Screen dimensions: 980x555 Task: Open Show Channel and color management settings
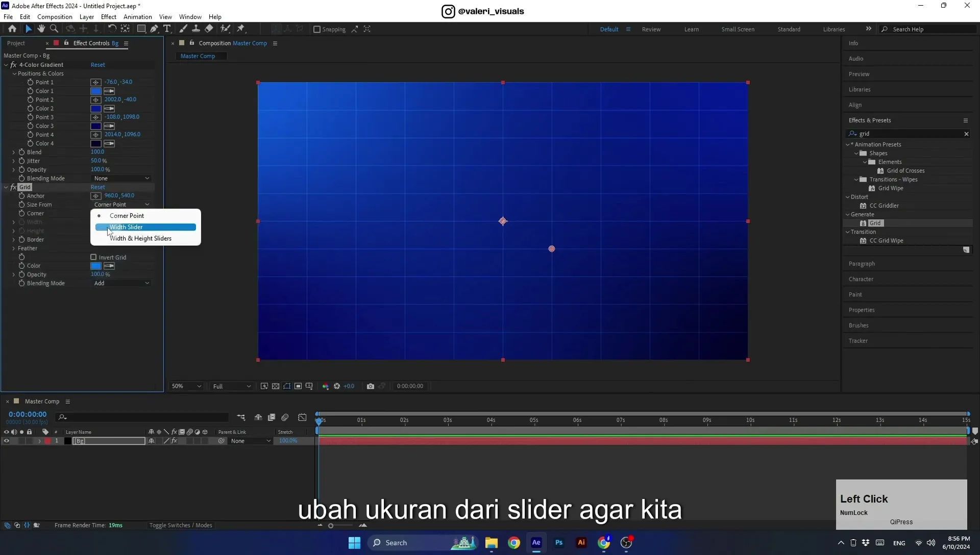click(326, 386)
